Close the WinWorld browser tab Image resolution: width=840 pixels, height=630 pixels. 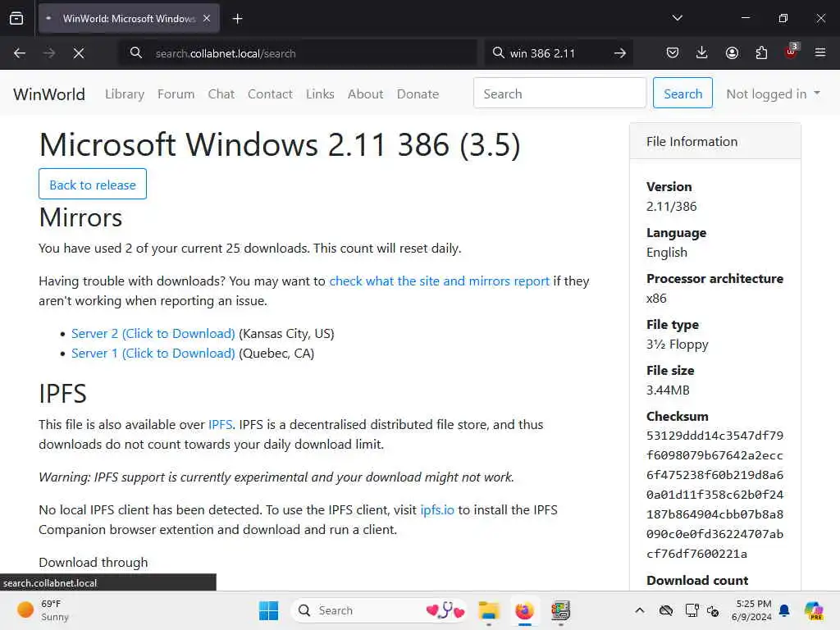207,19
